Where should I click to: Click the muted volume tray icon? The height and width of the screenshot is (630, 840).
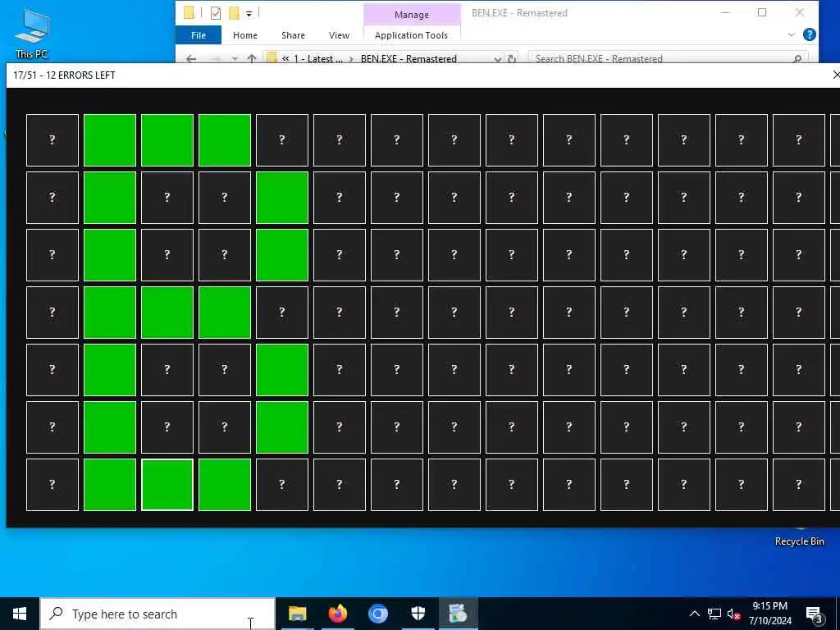733,614
